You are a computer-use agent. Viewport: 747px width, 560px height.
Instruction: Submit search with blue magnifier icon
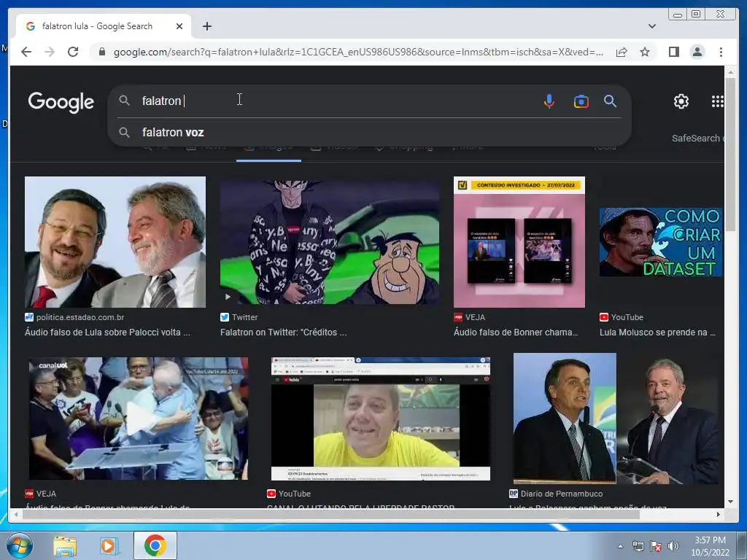611,101
